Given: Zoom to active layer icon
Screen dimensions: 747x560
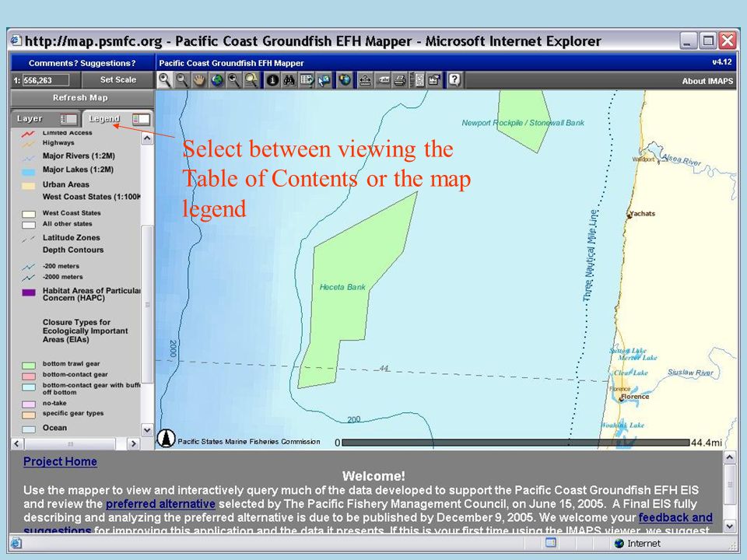Looking at the screenshot, I should (x=251, y=80).
